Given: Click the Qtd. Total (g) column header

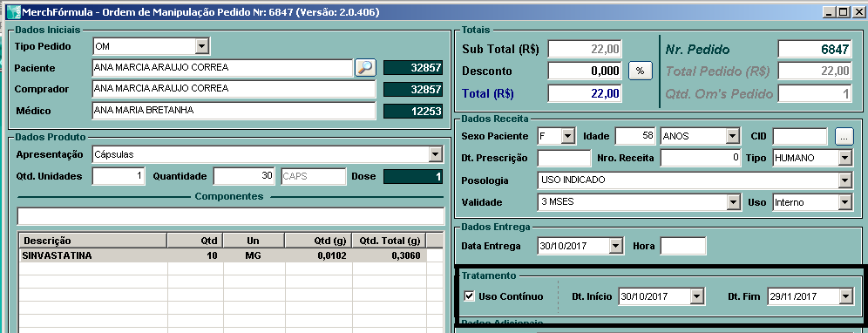Looking at the screenshot, I should (390, 241).
